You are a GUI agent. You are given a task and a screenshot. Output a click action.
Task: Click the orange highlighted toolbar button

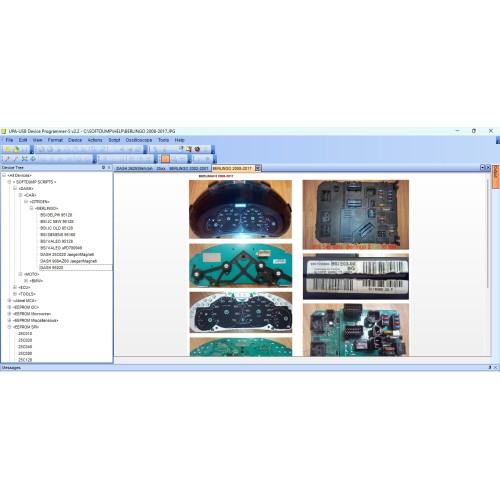[x=166, y=159]
